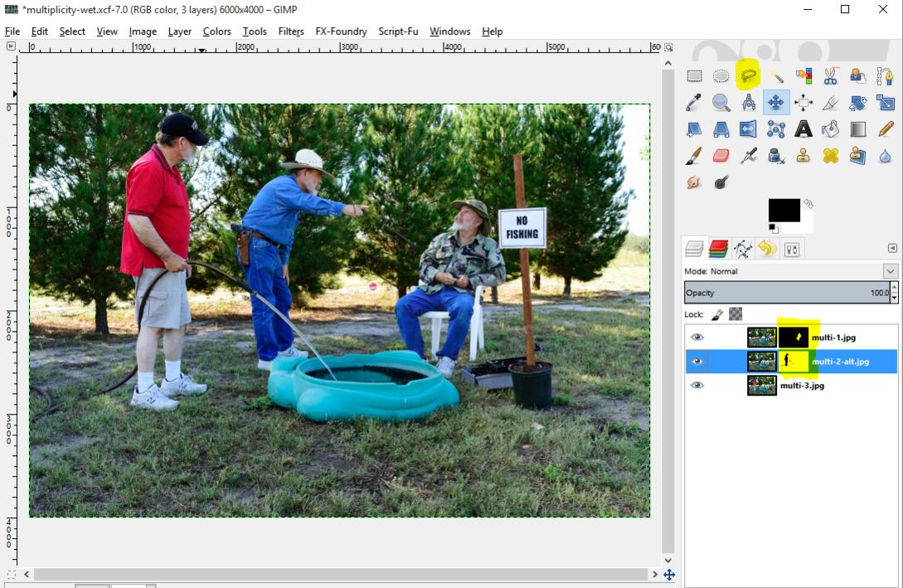Viewport: 903px width, 588px height.
Task: Open the dock tab configuration menu arrow
Action: tap(892, 248)
